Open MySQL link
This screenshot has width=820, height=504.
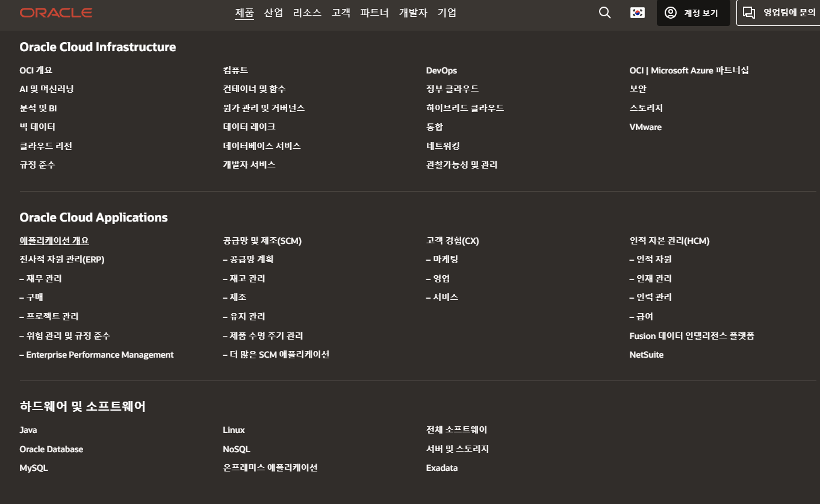click(34, 468)
